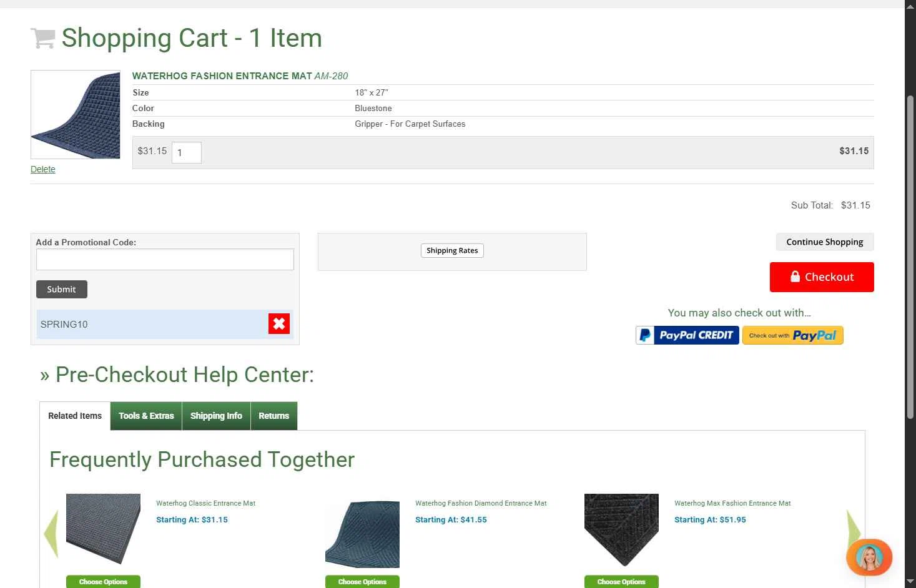
Task: Click the page vertical scrollbar thumb
Action: [910, 256]
